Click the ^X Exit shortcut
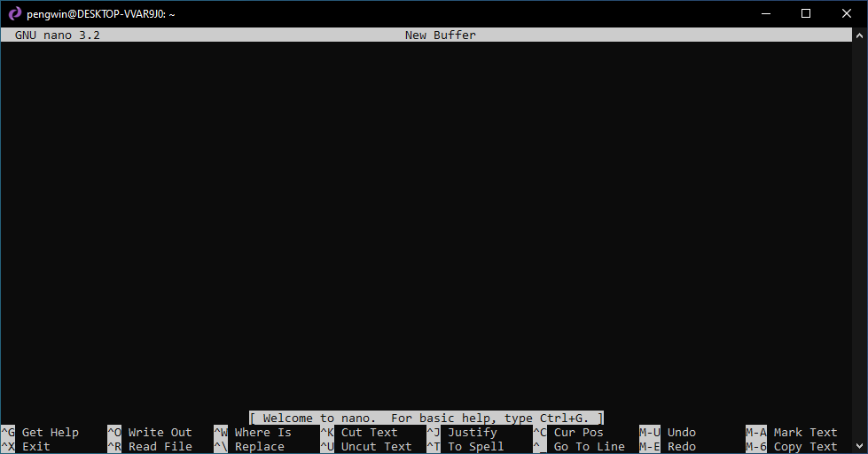 point(26,446)
